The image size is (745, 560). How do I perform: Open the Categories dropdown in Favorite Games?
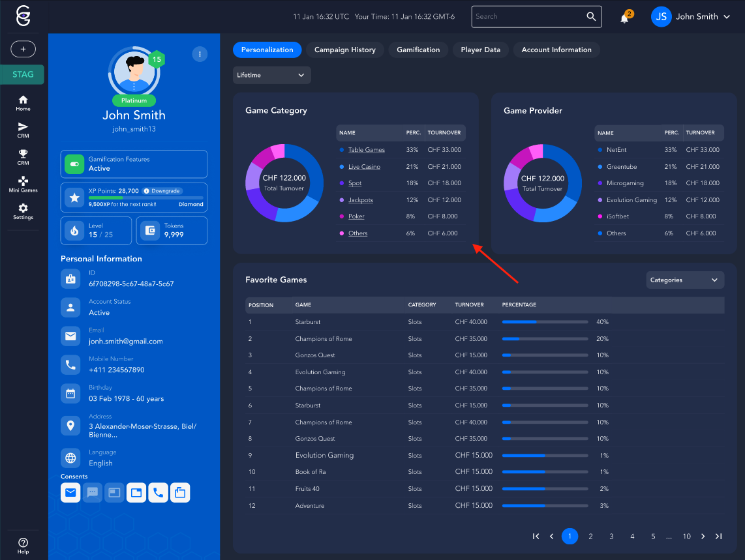pos(684,280)
